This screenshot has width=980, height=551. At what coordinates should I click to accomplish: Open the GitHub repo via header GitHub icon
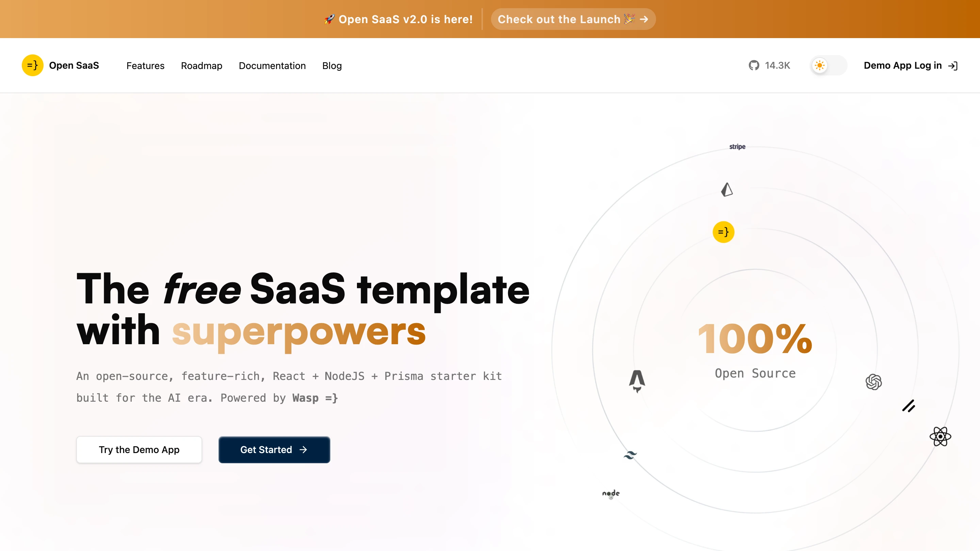(754, 65)
